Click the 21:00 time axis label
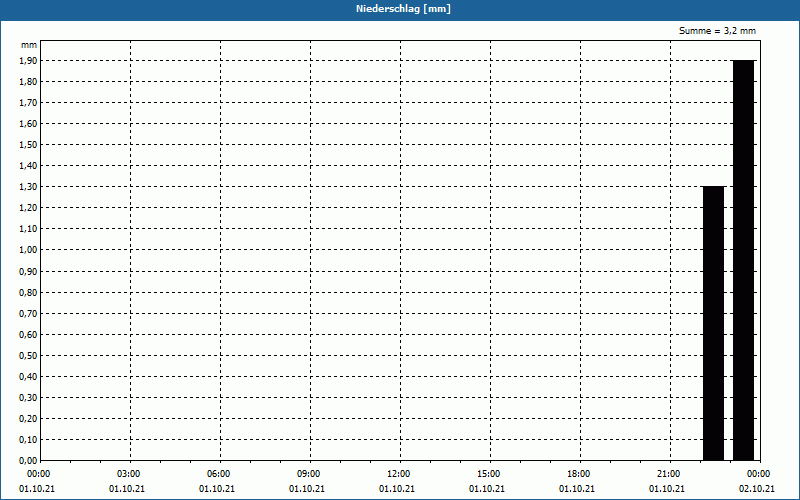The image size is (800, 500). (668, 474)
